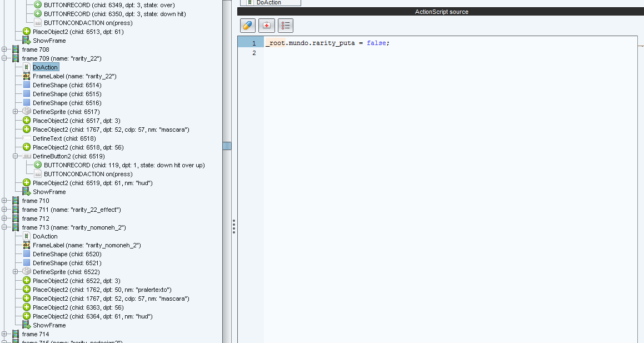This screenshot has width=644, height=343.
Task: Click the 'false' keyword in the code
Action: point(376,43)
